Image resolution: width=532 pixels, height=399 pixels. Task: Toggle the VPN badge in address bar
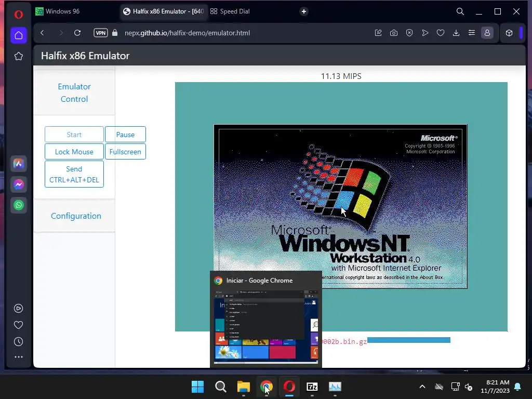100,33
